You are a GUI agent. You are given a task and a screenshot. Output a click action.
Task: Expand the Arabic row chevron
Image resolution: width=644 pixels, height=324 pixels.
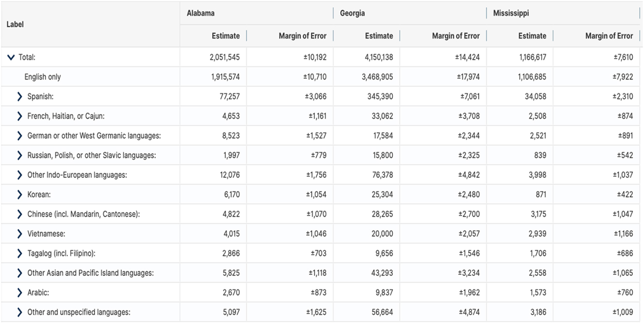point(19,292)
